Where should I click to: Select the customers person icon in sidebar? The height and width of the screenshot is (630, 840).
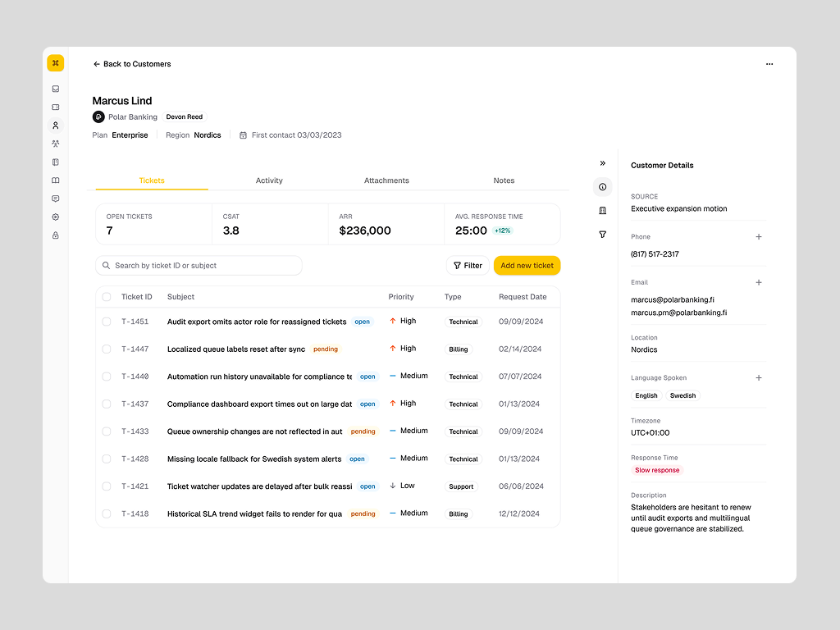(x=55, y=126)
